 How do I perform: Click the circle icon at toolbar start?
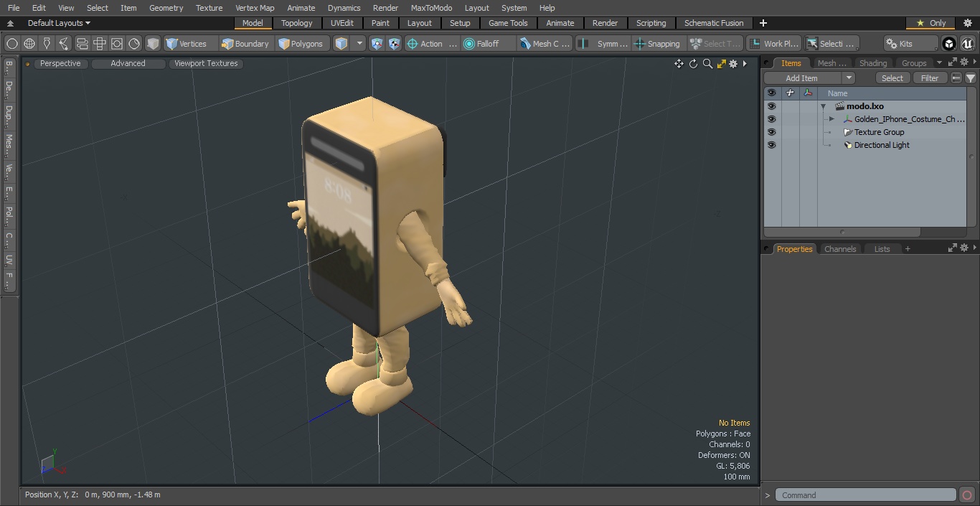pyautogui.click(x=11, y=44)
